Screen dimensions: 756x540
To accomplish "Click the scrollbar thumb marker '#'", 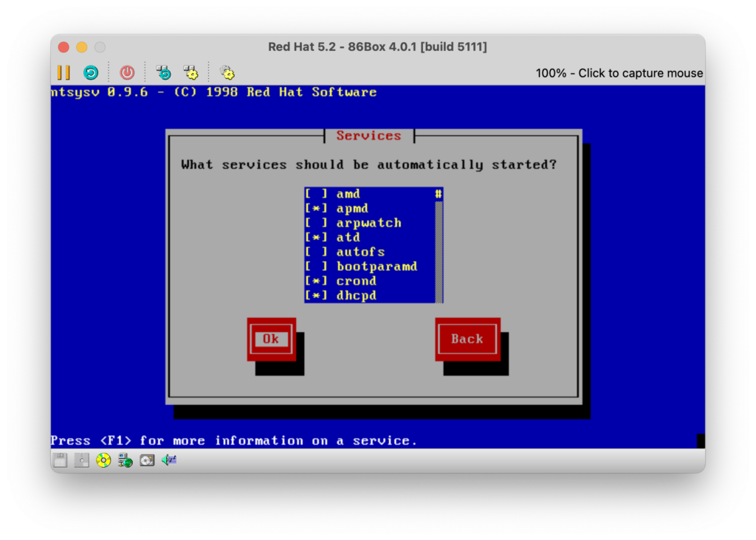I will click(439, 194).
